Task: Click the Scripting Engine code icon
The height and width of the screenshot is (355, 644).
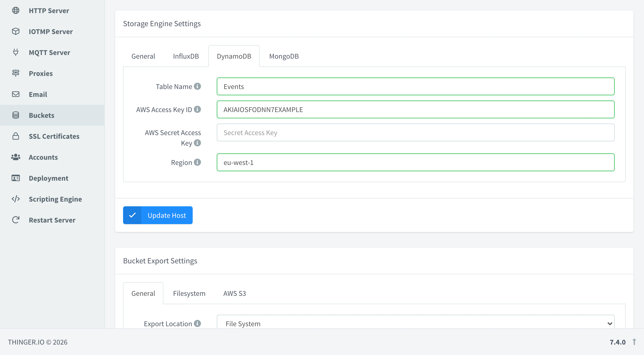Action: 16,199
